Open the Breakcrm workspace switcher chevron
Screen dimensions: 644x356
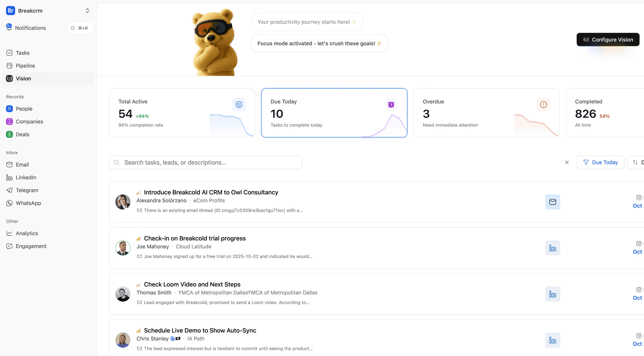click(87, 11)
